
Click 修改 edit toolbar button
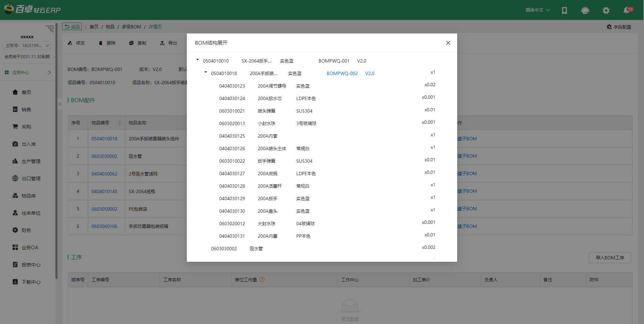[x=76, y=43]
